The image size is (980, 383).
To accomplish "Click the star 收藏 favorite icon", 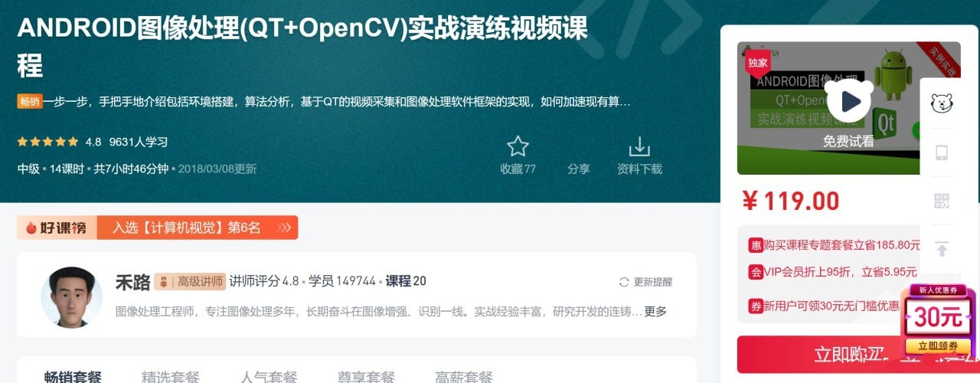I will pos(518,146).
